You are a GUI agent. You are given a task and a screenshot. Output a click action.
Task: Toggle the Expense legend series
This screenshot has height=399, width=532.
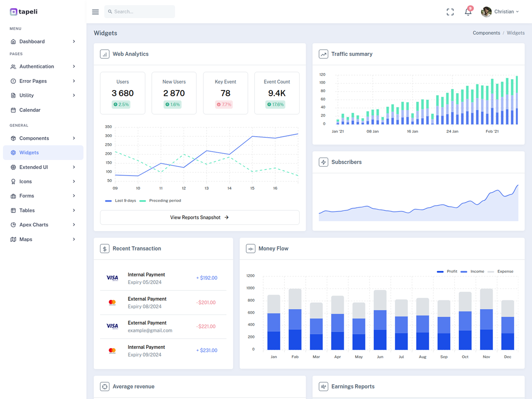(500, 271)
